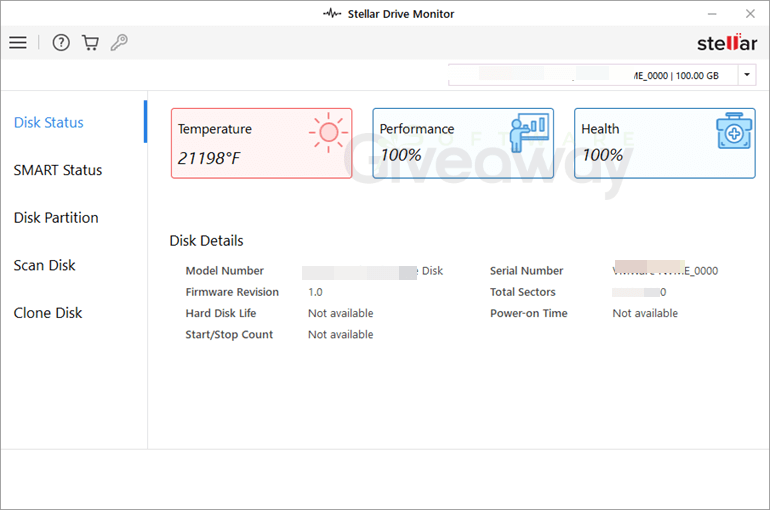The width and height of the screenshot is (770, 510).
Task: Select the Disk Status tab
Action: (x=49, y=122)
